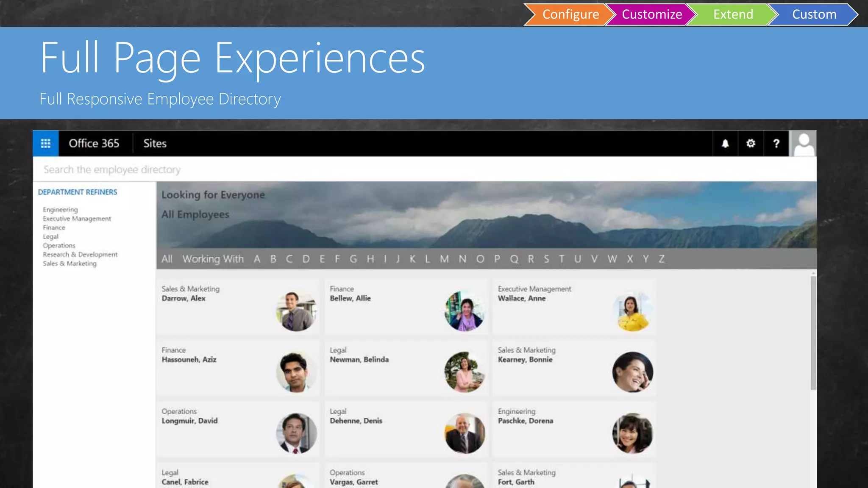Open the Sites link in header
This screenshot has height=488, width=868.
point(155,144)
